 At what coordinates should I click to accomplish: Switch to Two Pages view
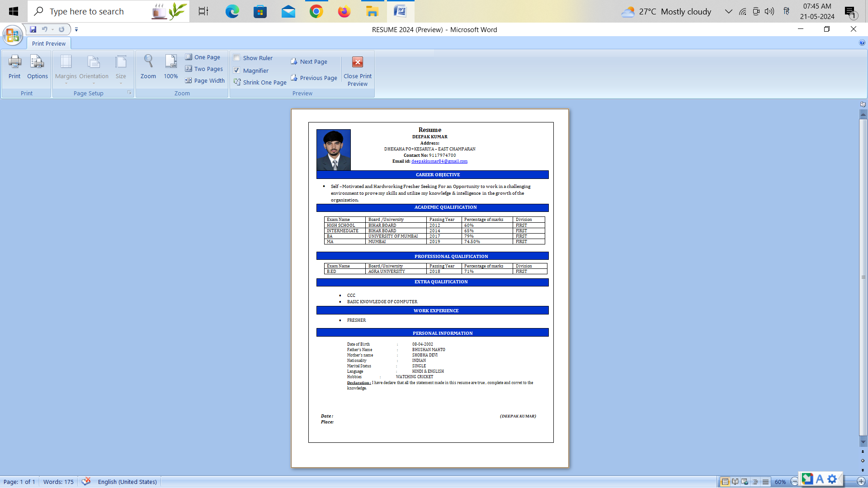coord(204,69)
